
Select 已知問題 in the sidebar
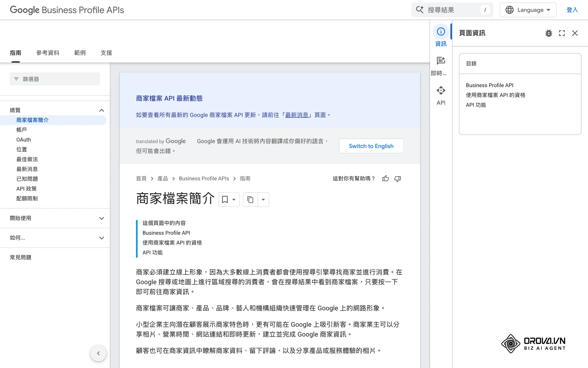pos(27,179)
